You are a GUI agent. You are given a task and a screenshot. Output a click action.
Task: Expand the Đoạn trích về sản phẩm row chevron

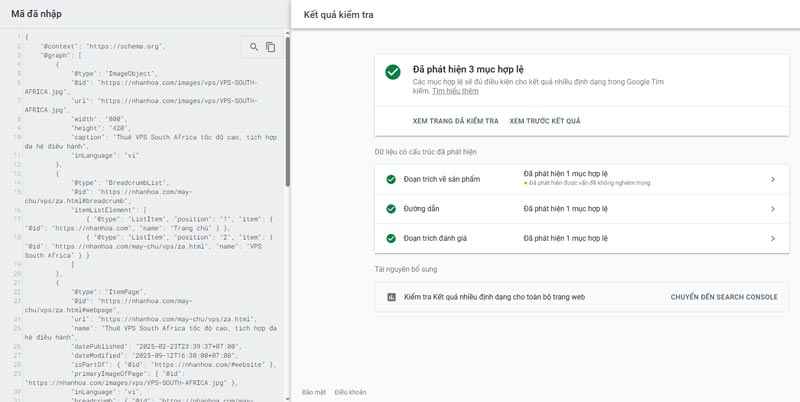773,180
